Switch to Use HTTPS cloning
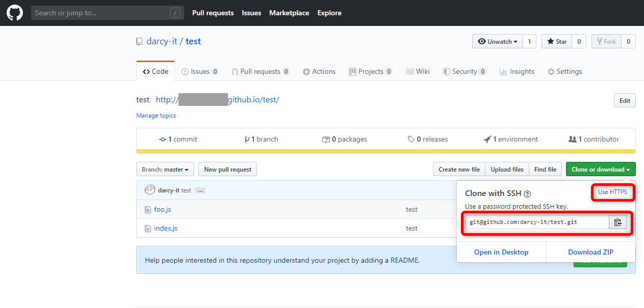644x308 pixels. (x=613, y=192)
